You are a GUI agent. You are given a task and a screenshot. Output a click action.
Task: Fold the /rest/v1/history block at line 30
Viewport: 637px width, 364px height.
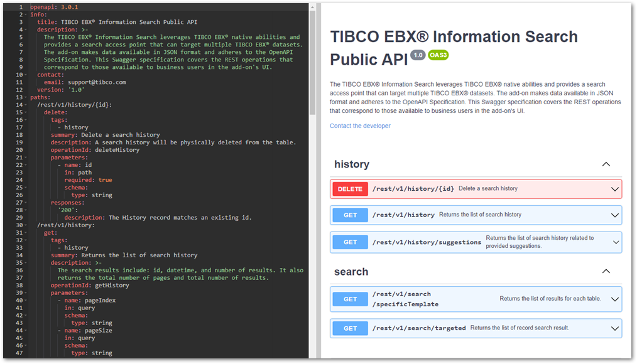coord(26,225)
